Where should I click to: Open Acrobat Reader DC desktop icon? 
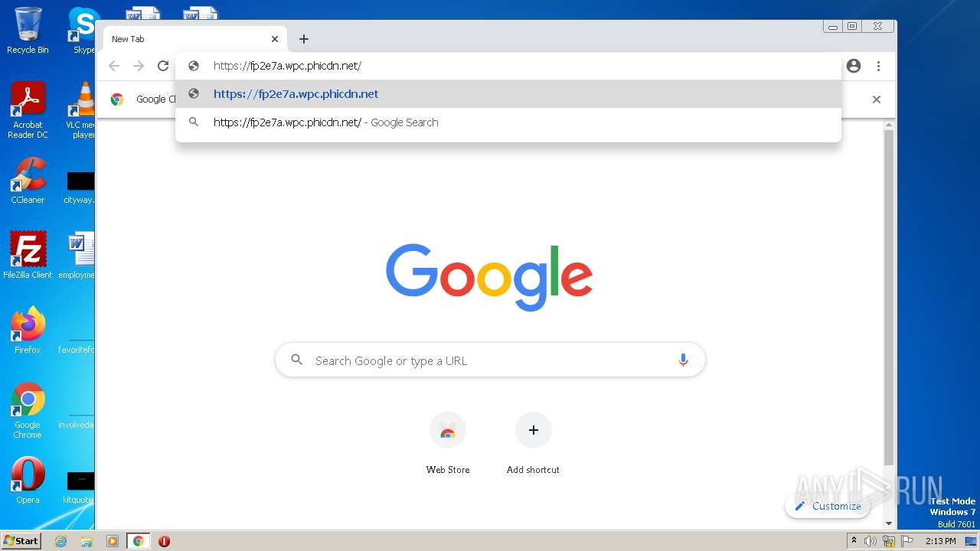(x=28, y=110)
